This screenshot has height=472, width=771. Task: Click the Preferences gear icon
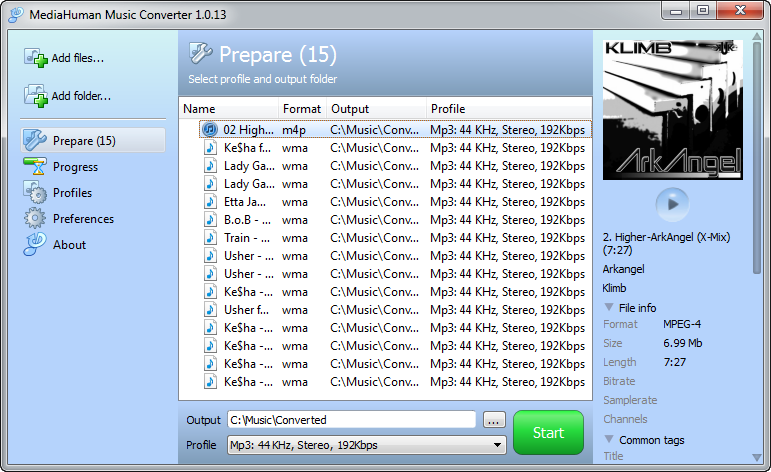[35, 218]
